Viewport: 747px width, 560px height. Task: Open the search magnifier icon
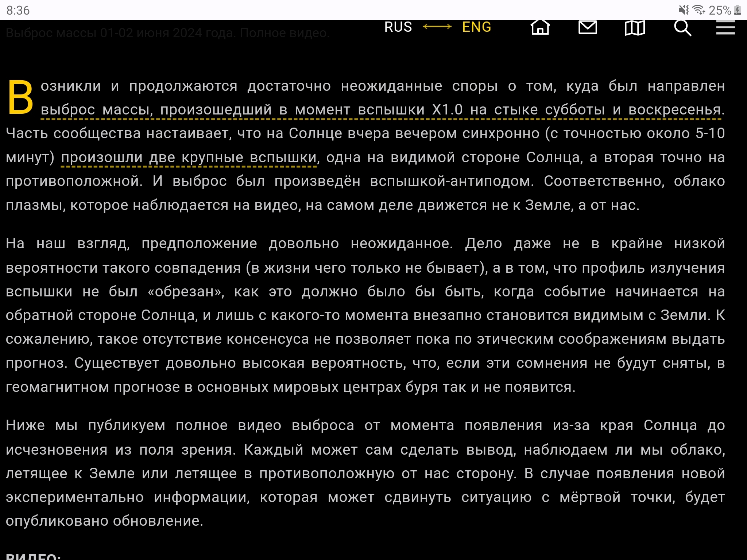[682, 28]
